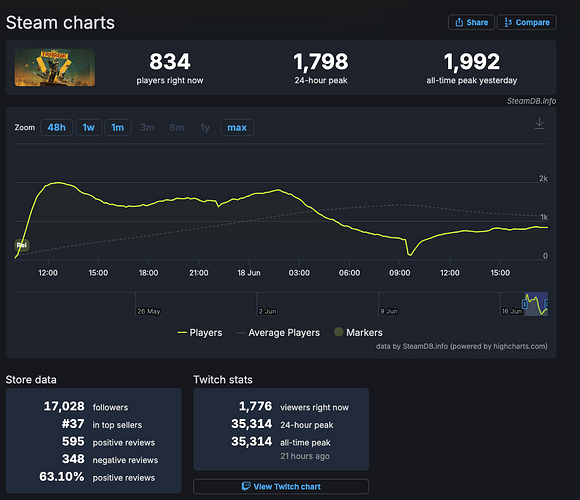Viewport: 580px width, 500px height.
Task: Select the 6m zoom range
Action: click(x=176, y=128)
